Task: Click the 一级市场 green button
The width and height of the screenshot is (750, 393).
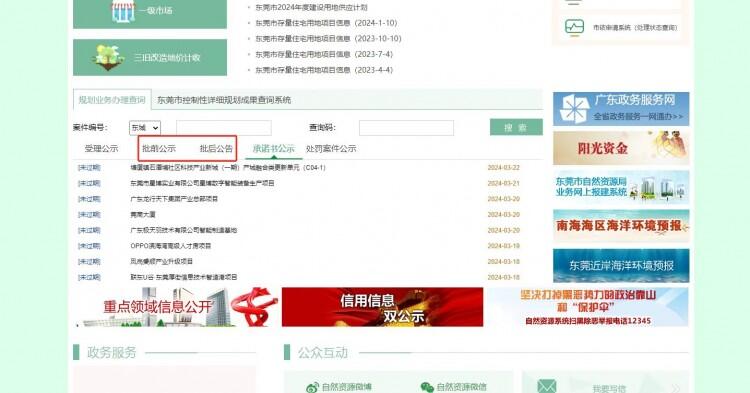Action: (x=150, y=13)
